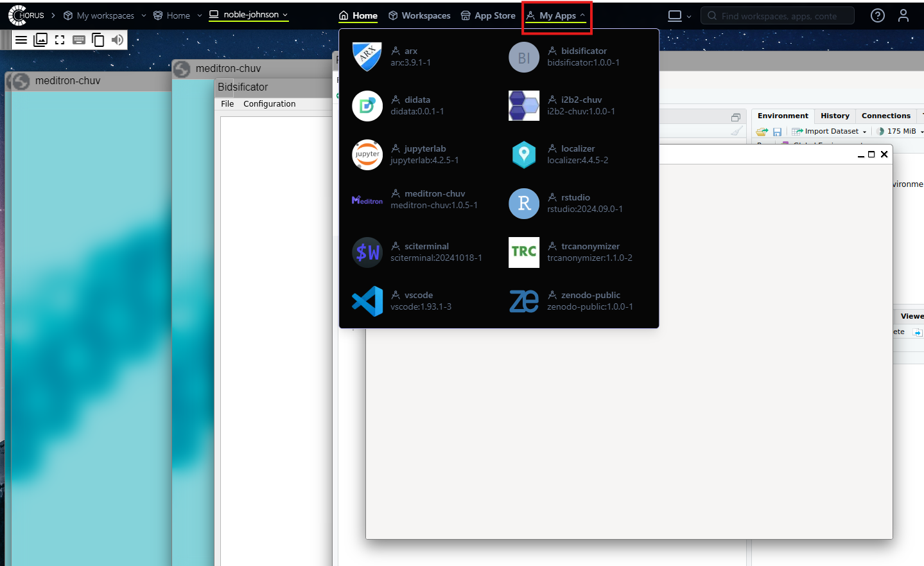Click the RStudio save workspace disk icon
Image resolution: width=924 pixels, height=566 pixels.
777,132
